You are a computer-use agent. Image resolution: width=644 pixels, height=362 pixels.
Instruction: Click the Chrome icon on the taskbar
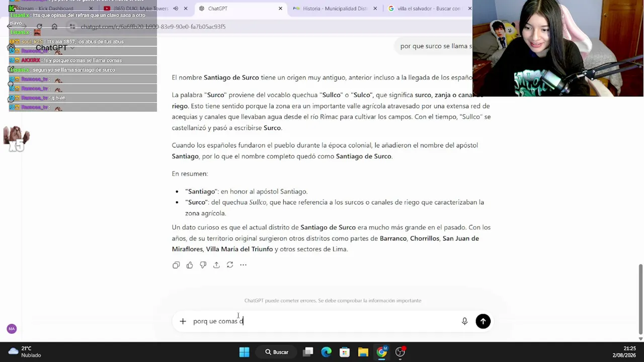coord(382,352)
